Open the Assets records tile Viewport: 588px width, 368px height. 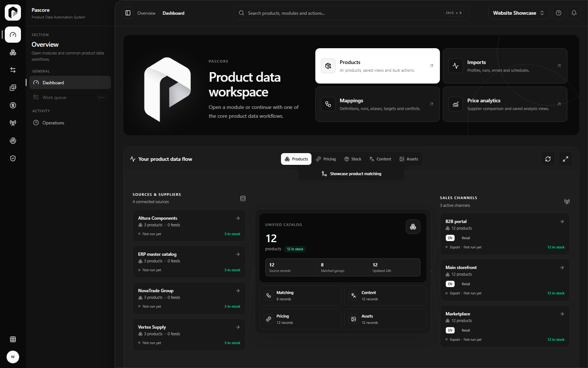[385, 319]
